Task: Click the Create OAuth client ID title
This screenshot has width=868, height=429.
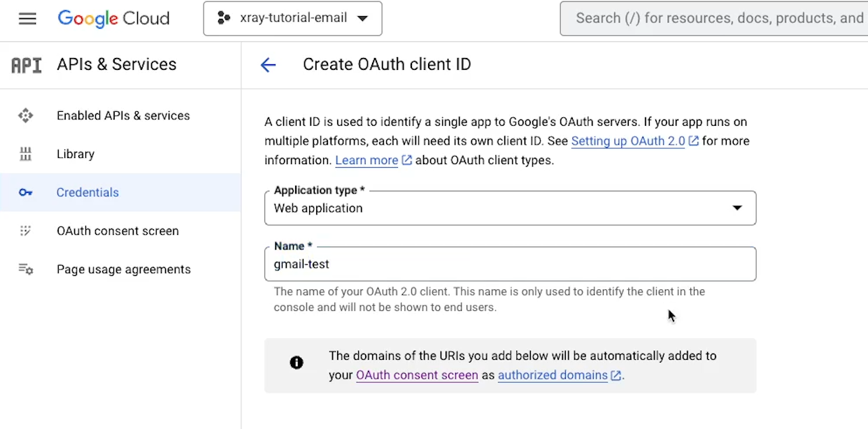Action: (x=387, y=65)
